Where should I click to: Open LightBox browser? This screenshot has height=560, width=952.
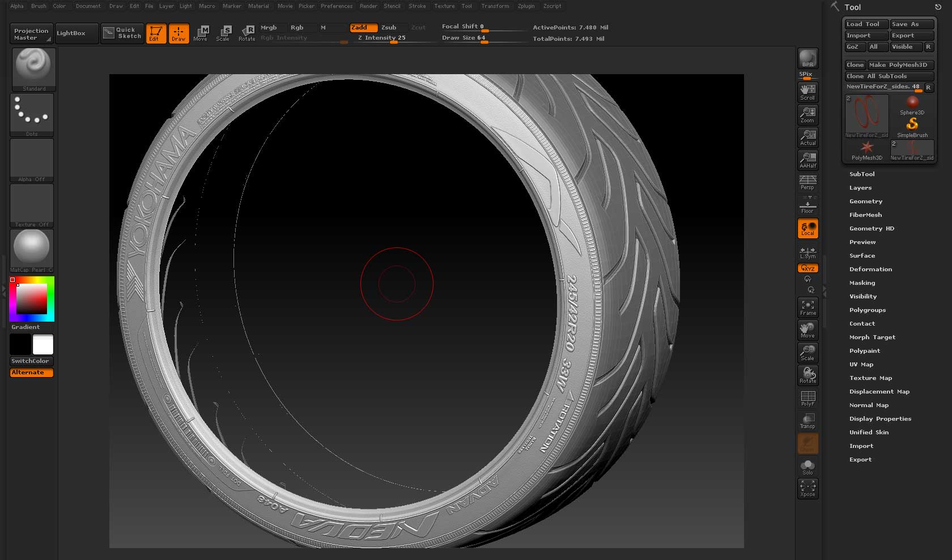[76, 33]
